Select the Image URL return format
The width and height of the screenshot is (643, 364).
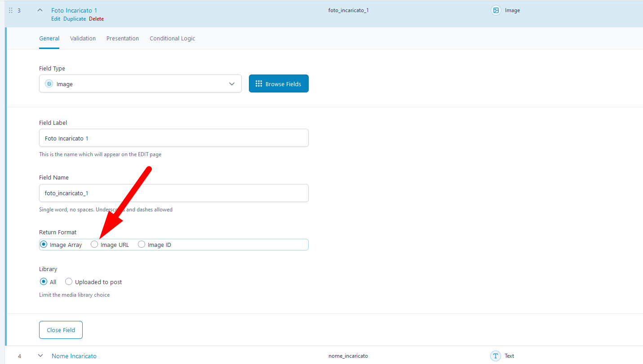[94, 245]
